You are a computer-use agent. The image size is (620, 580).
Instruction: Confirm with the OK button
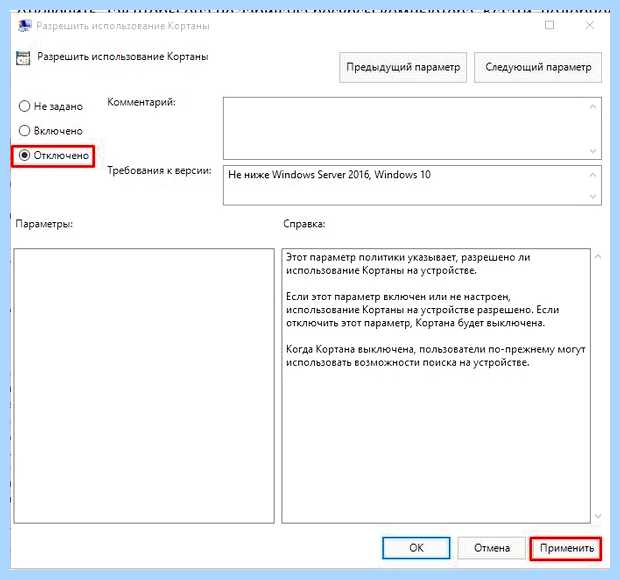416,548
